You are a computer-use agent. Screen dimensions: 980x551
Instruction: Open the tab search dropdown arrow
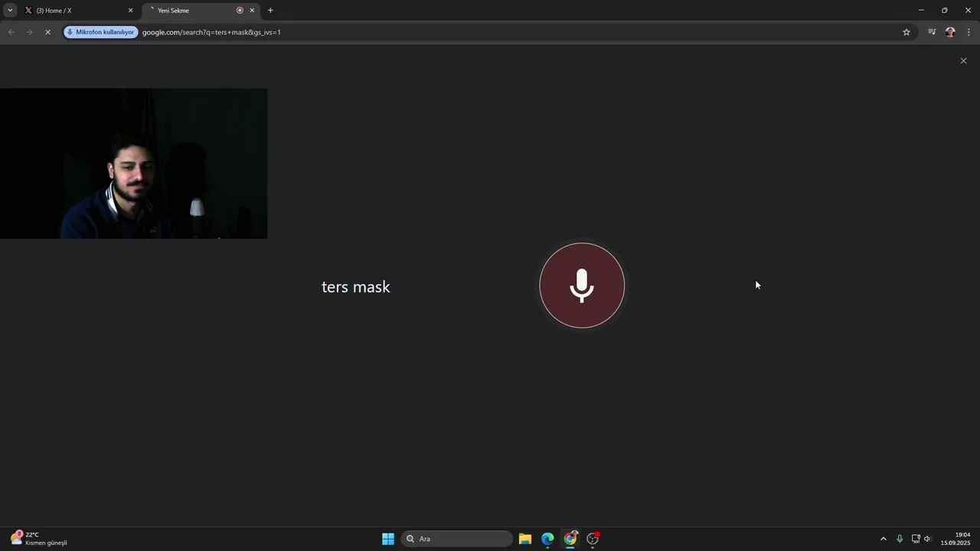point(10,11)
